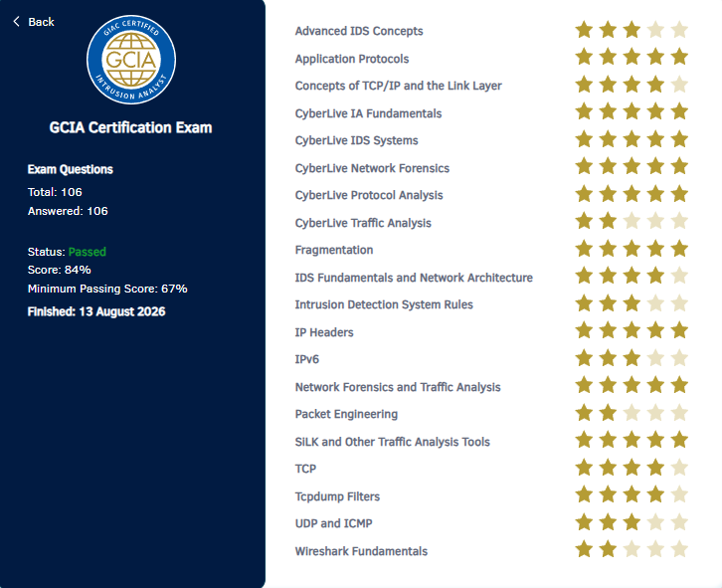Click fifth faded star of Packet Engineering
The width and height of the screenshot is (722, 588).
[x=679, y=413]
